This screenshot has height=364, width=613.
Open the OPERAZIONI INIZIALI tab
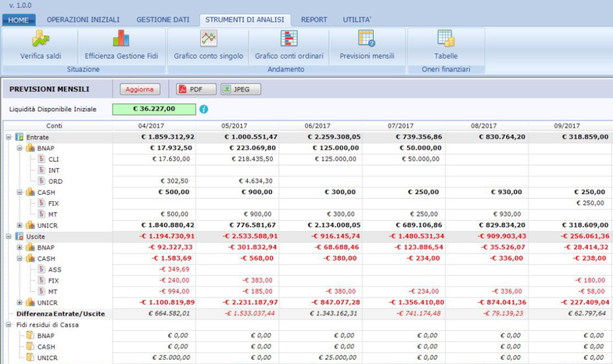pos(83,20)
